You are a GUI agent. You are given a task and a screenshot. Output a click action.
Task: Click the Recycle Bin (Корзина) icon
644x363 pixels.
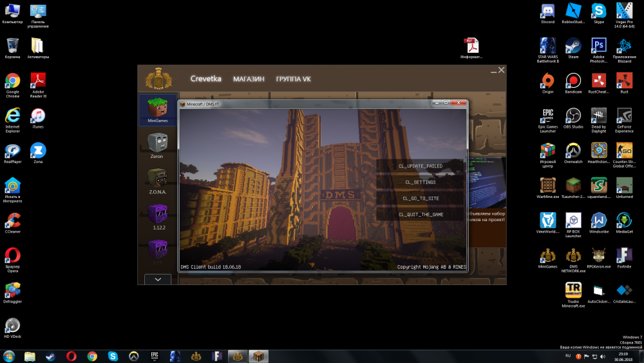pos(12,46)
